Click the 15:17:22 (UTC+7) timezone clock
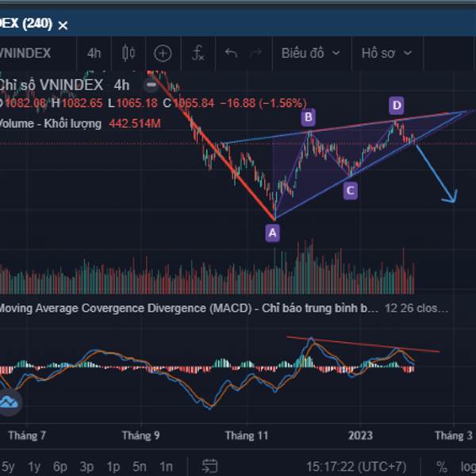Screen dimensions: 476x476 point(356,466)
